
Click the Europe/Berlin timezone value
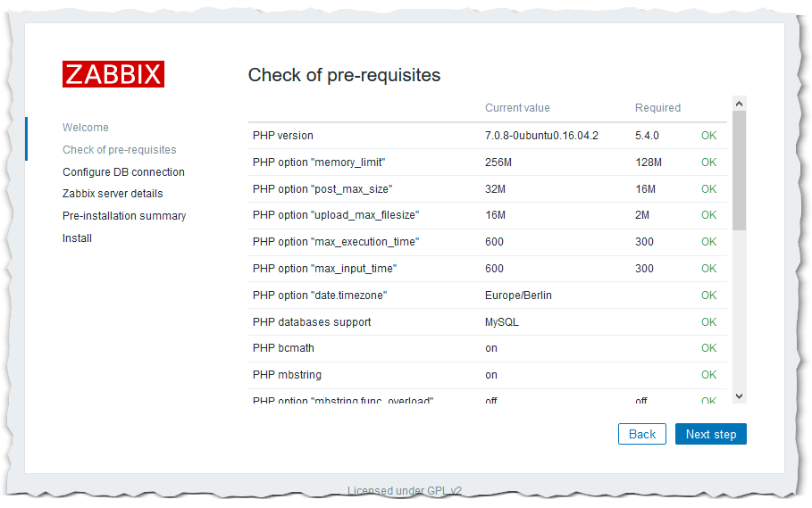(518, 296)
